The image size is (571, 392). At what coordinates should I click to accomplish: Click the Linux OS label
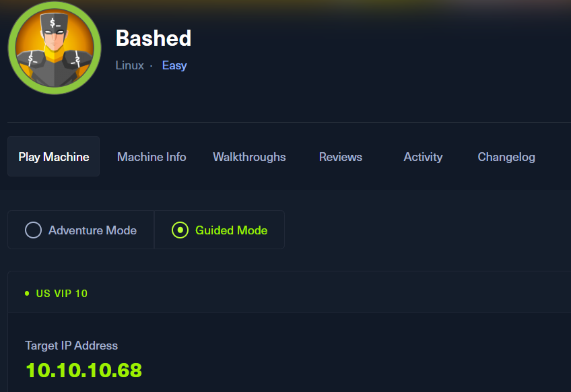click(130, 65)
